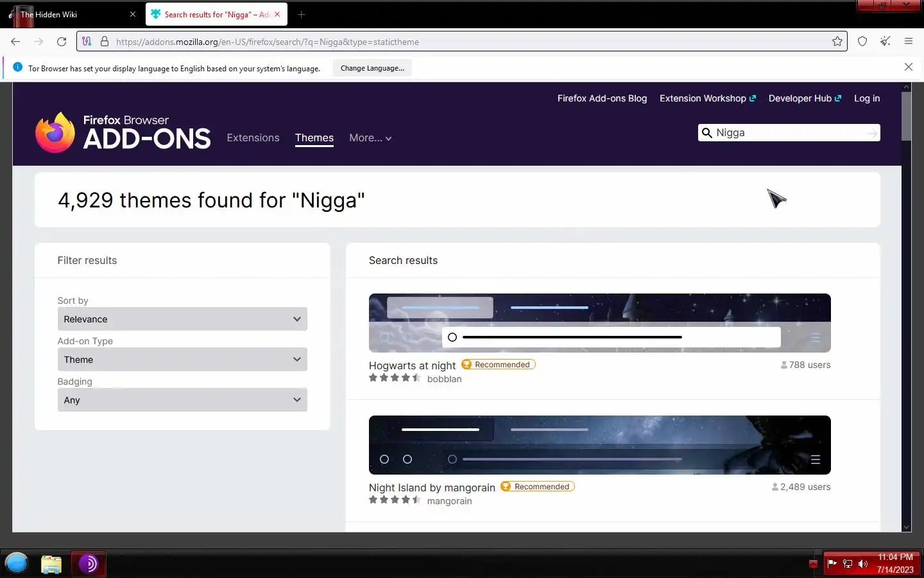Click the Night Island star rating
924x578 pixels.
coord(395,500)
